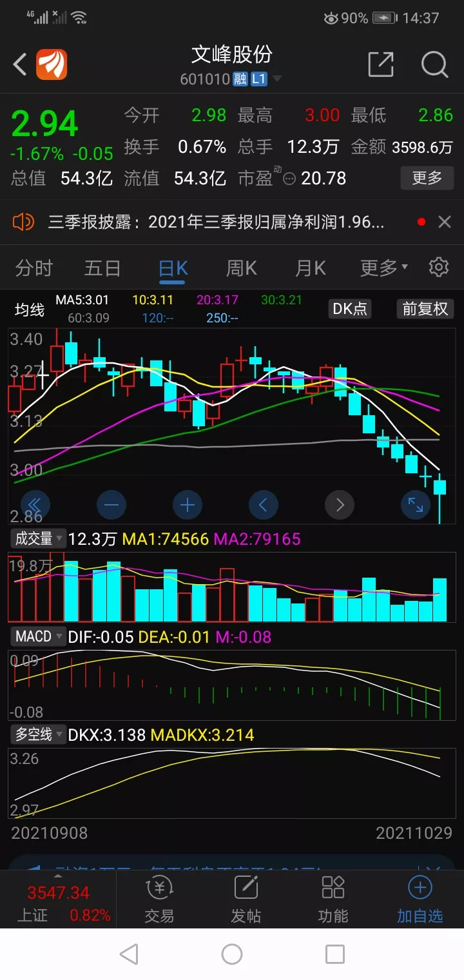The width and height of the screenshot is (464, 980).
Task: Open MACD indicator dropdown
Action: point(39,636)
